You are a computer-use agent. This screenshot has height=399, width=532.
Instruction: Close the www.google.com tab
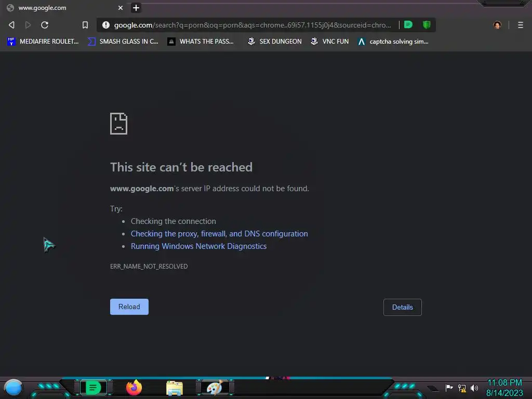(121, 7)
